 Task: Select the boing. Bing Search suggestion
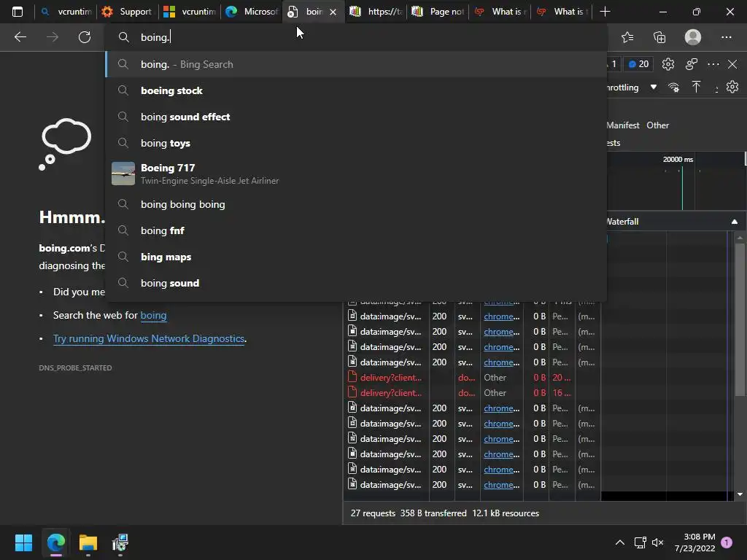tap(356, 64)
